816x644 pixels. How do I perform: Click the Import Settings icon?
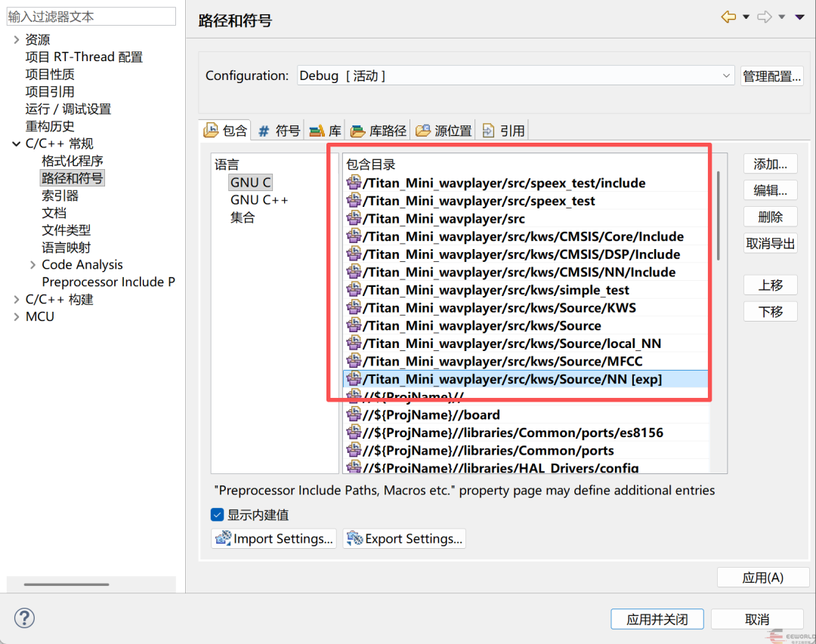pyautogui.click(x=223, y=538)
